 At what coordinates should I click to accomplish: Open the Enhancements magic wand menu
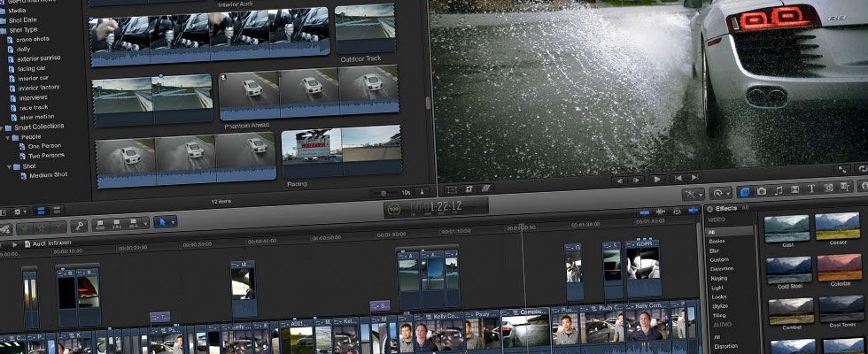coord(693,194)
